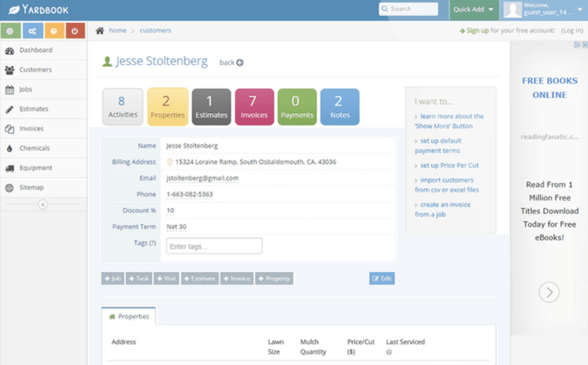
Task: Click the blue settings gears icon
Action: pyautogui.click(x=32, y=31)
